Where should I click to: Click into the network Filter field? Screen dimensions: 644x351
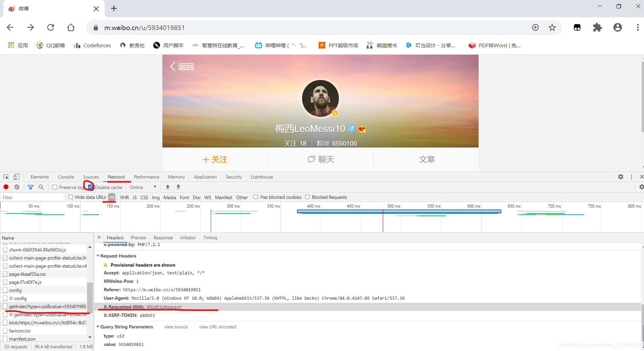pos(32,197)
